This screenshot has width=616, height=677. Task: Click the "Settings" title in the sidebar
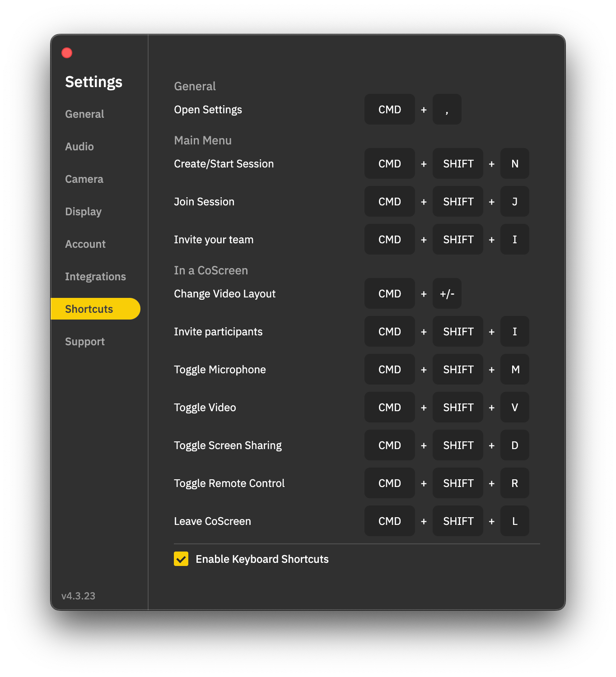click(93, 82)
